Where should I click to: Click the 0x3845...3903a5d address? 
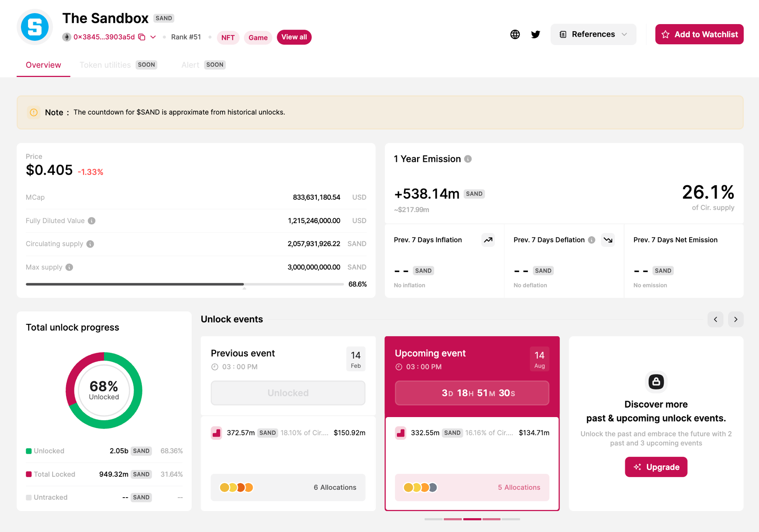tap(104, 37)
